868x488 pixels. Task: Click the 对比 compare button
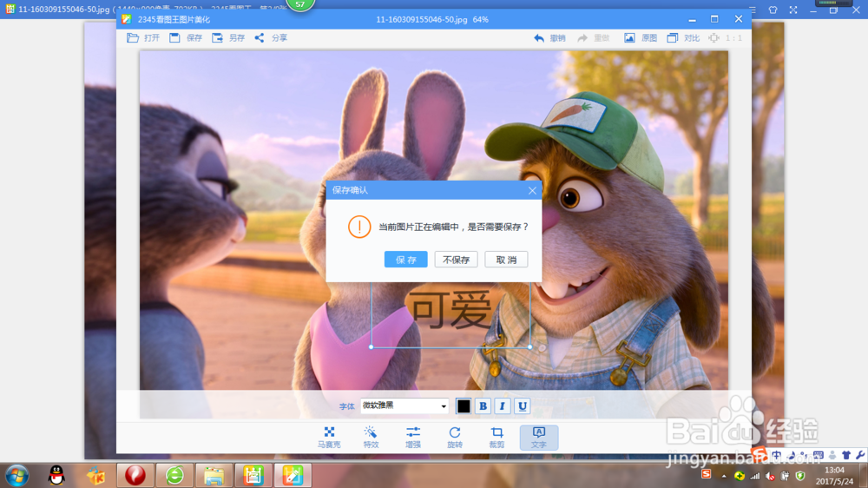coord(683,37)
